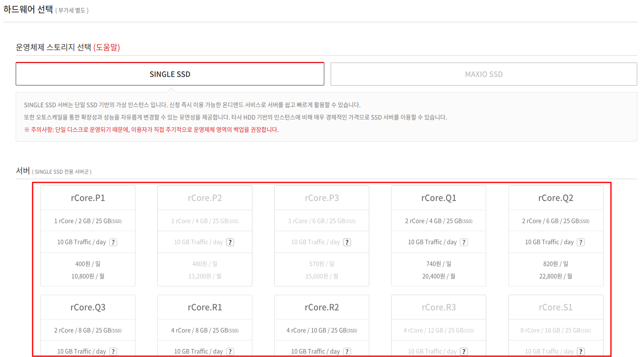Click the traffic help icon for rCore.R2
This screenshot has width=644, height=357.
pyautogui.click(x=347, y=352)
